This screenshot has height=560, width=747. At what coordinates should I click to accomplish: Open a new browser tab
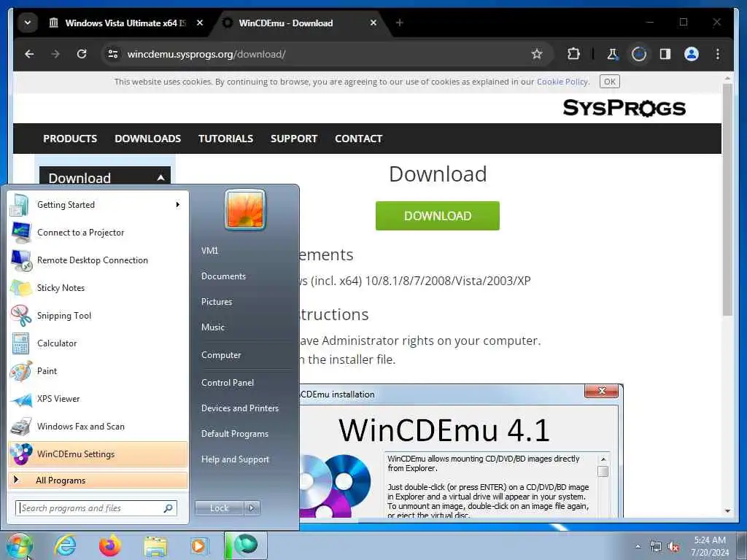click(399, 23)
